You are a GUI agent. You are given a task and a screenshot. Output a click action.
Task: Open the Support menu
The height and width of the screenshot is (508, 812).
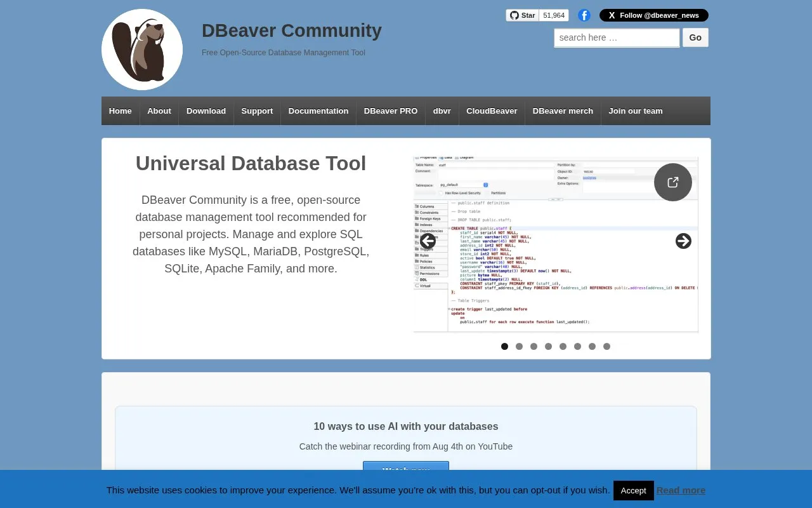[x=257, y=111]
